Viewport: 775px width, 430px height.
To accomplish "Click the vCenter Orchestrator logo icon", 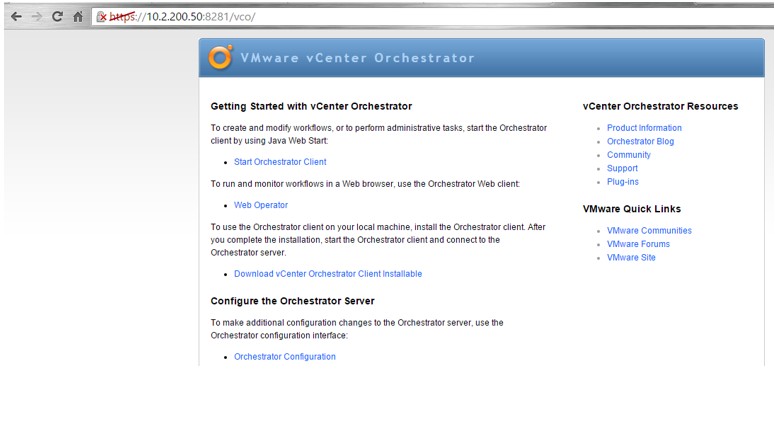I will click(x=220, y=58).
